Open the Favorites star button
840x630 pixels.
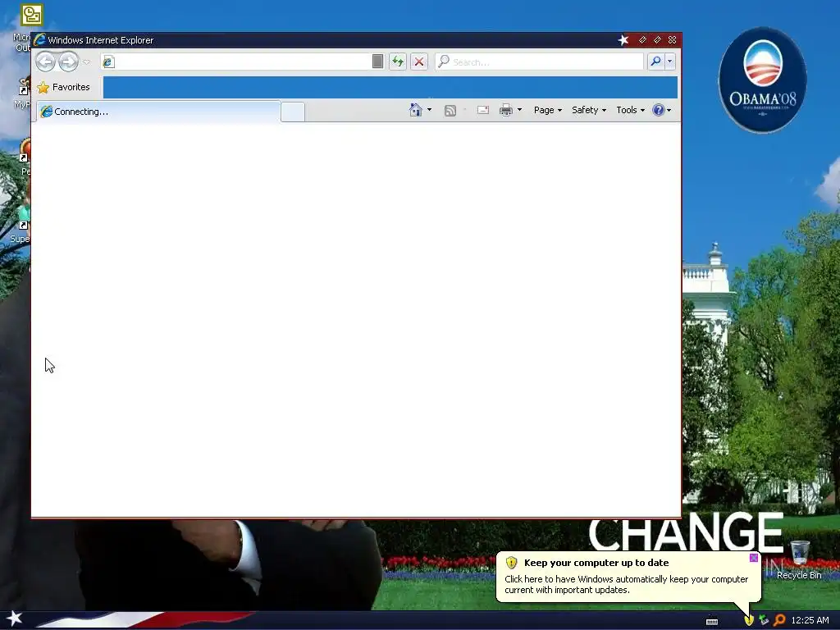point(63,87)
